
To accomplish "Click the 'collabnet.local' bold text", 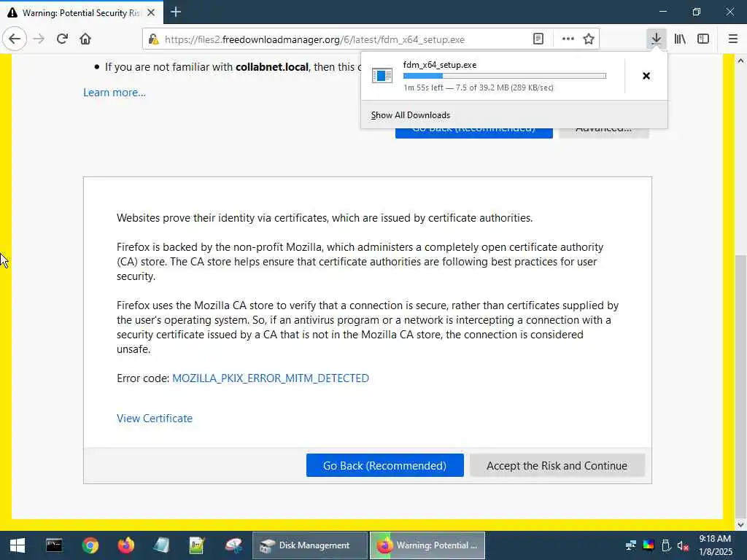I will tap(272, 67).
